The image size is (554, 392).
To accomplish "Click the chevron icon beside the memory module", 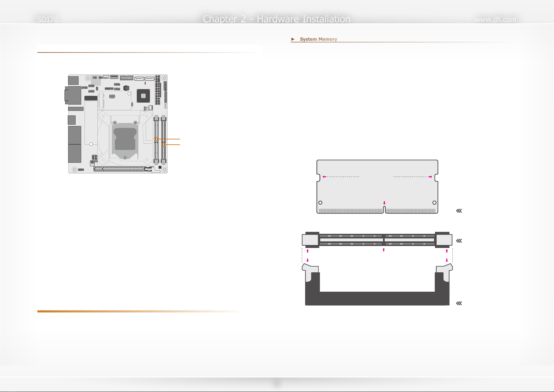I will click(x=459, y=211).
